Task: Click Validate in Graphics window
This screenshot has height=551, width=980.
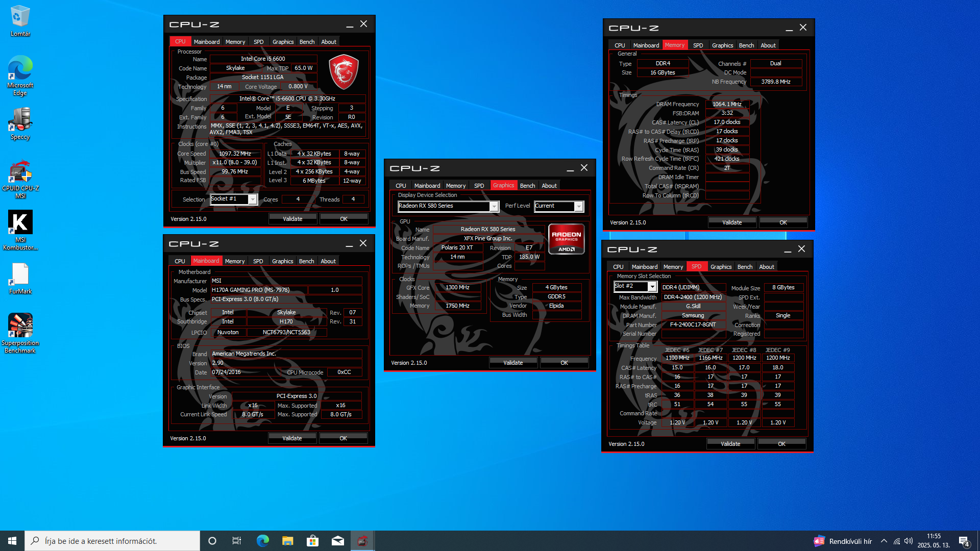Action: click(513, 363)
